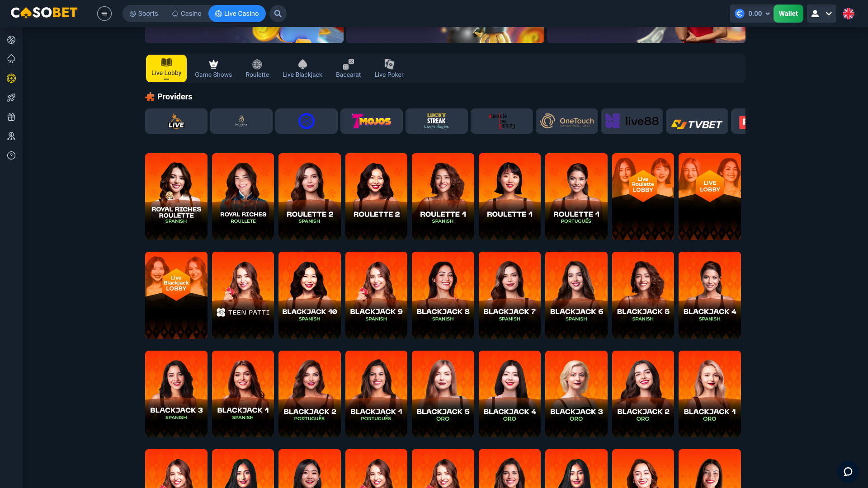Open search using the magnifier icon
This screenshot has height=488, width=868.
tap(278, 14)
